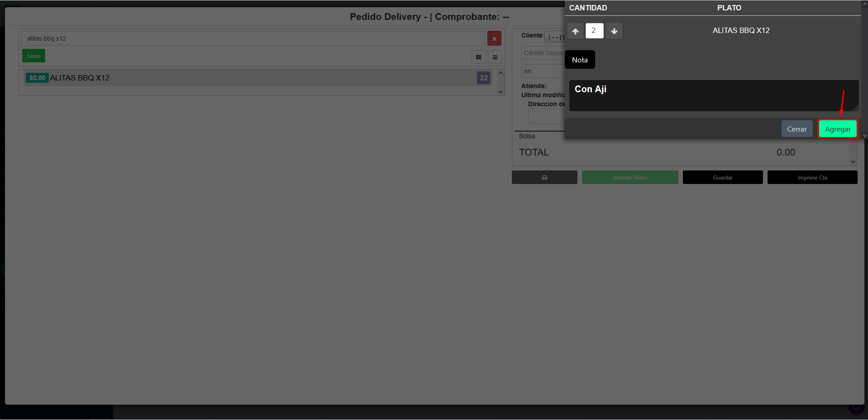Open the Nota tab
This screenshot has height=420, width=868.
pyautogui.click(x=580, y=60)
